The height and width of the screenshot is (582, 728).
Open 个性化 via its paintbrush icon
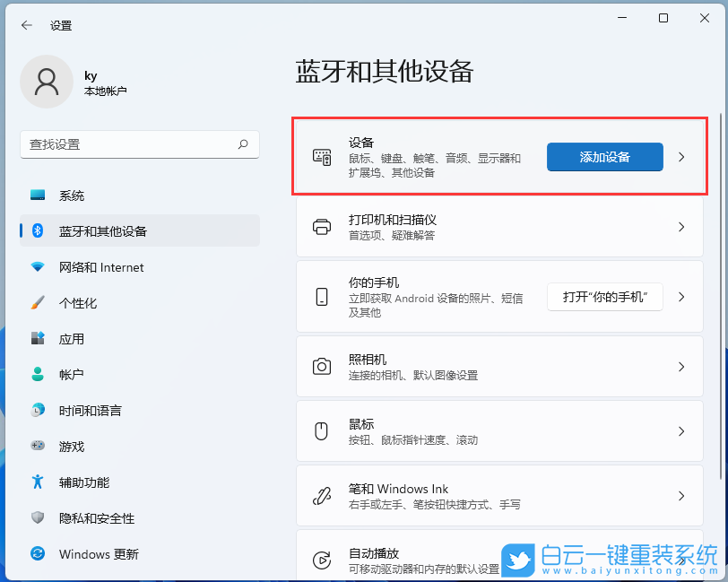36,303
